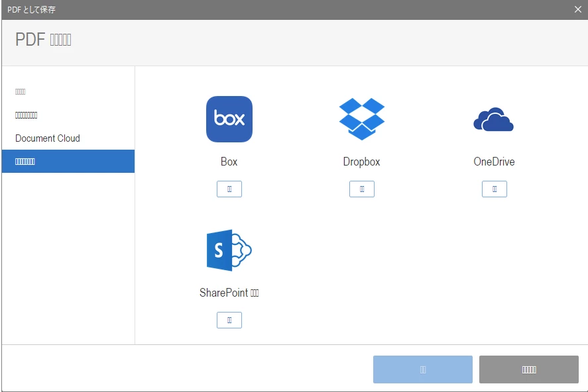Open Document Cloud in the sidebar

pyautogui.click(x=68, y=138)
